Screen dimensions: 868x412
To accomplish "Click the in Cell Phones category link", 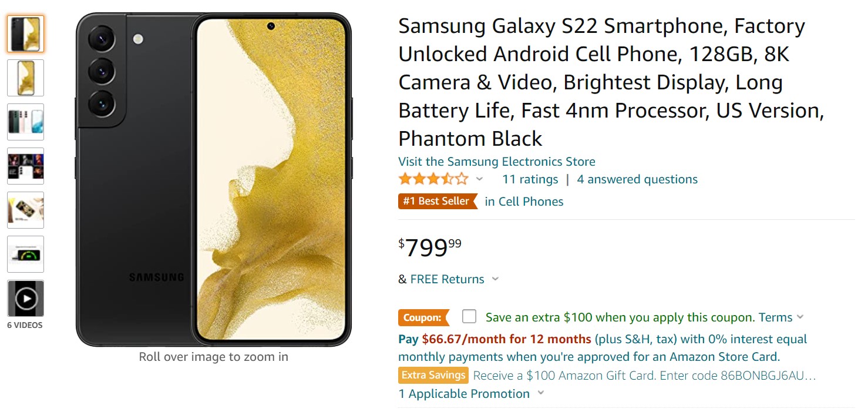I will (524, 202).
